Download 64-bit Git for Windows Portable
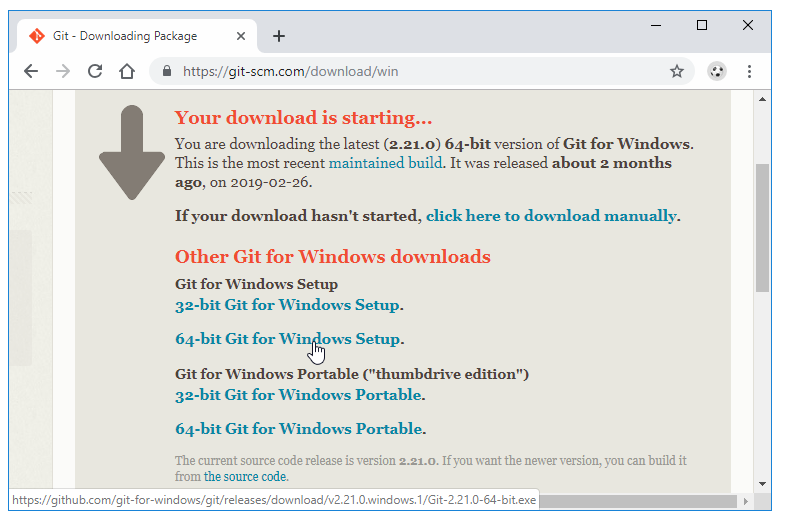The width and height of the screenshot is (785, 518). tap(298, 429)
